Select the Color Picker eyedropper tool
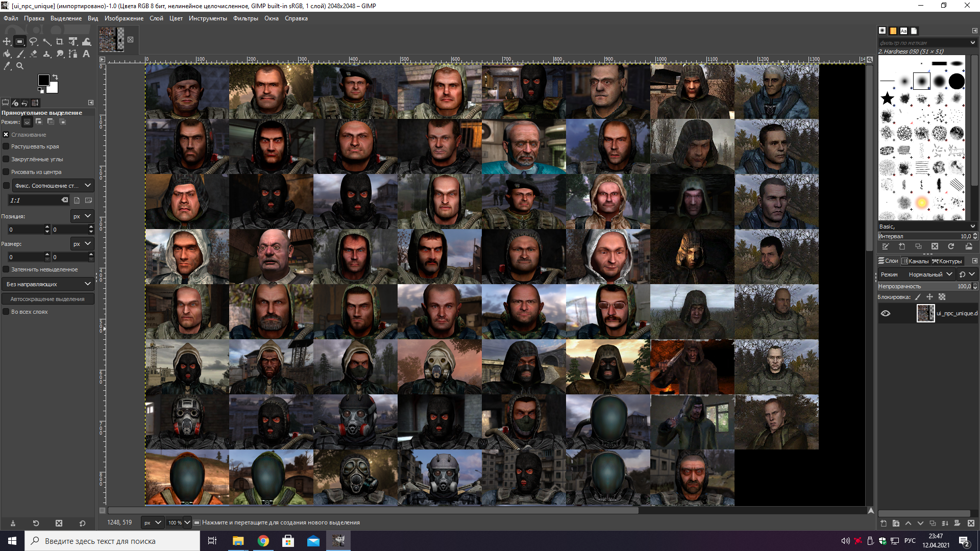980x551 pixels. 7,66
